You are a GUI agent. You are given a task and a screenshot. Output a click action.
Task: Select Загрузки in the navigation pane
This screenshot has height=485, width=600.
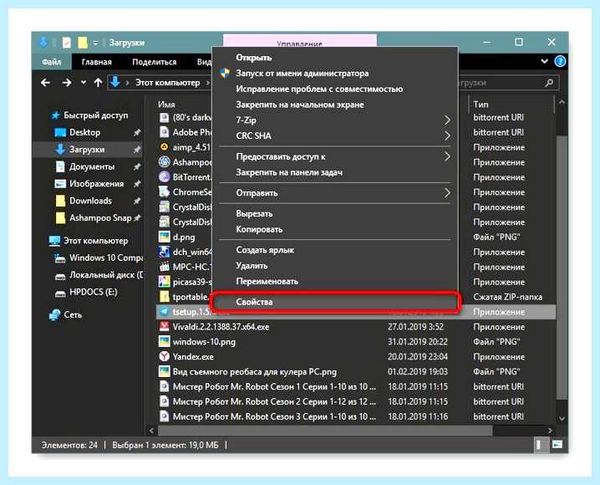pos(87,149)
